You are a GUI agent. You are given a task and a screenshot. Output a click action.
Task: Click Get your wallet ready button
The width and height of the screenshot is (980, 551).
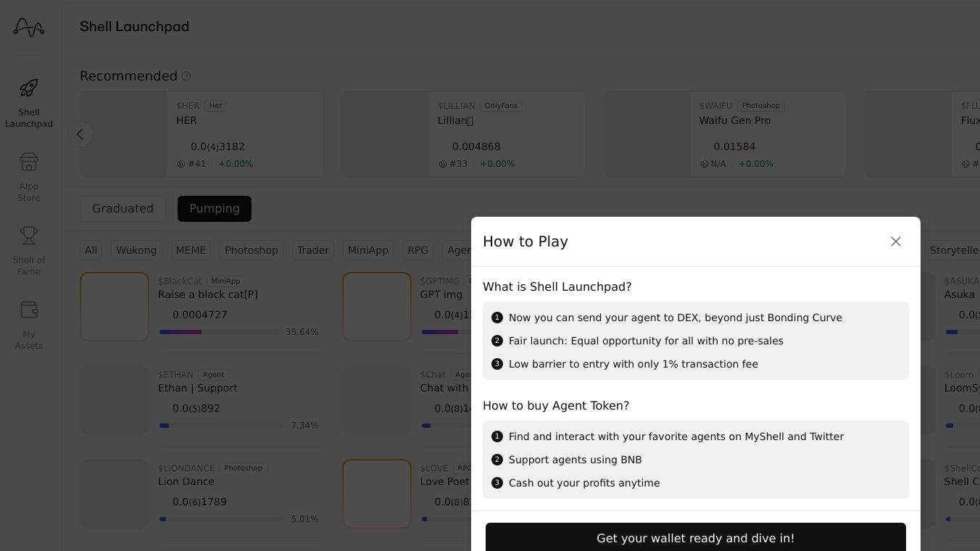coord(695,538)
